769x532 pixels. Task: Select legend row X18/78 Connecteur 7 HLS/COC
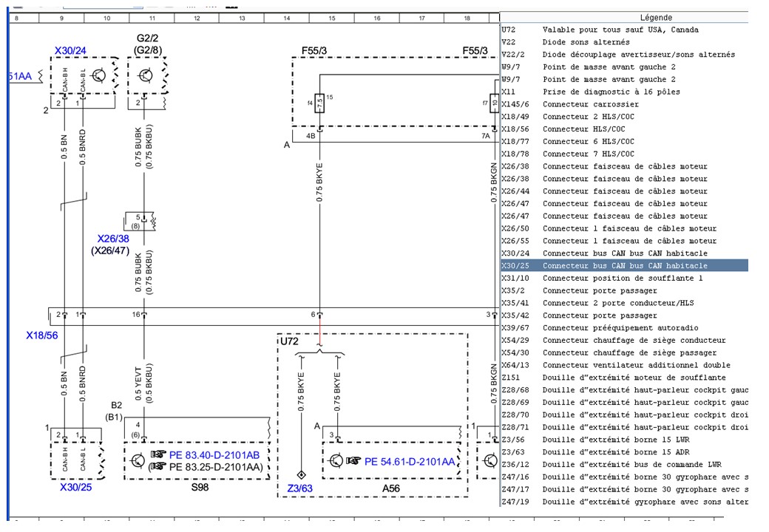(624, 154)
